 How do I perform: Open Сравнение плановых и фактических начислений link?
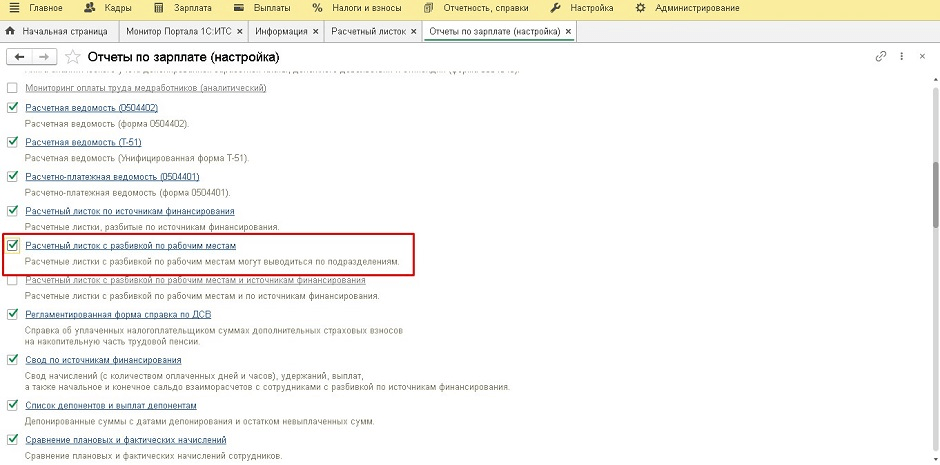point(126,439)
